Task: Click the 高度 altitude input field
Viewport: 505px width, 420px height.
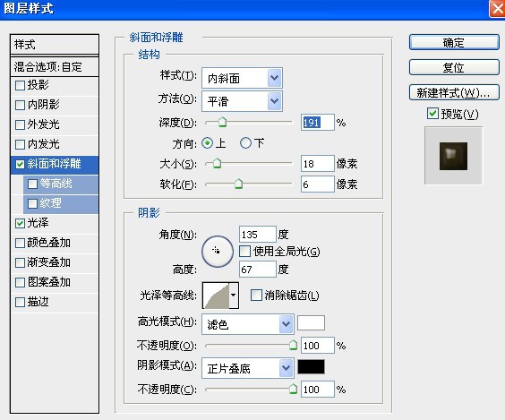Action: (x=258, y=269)
